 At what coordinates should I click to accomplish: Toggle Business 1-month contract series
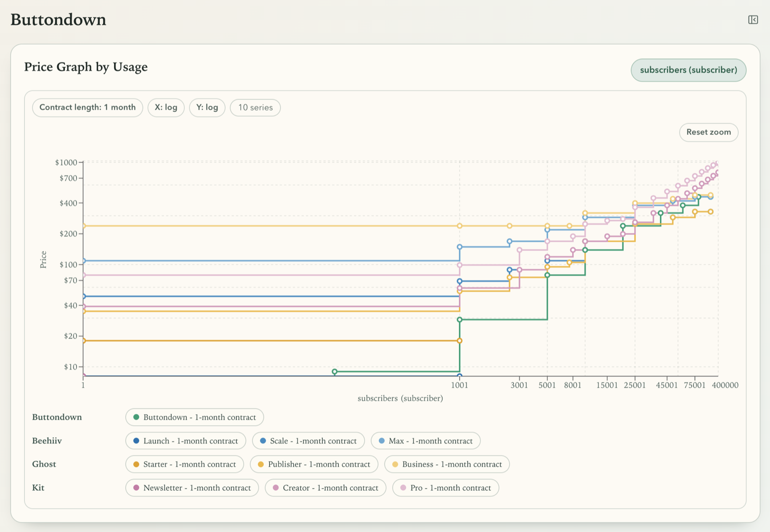(447, 464)
